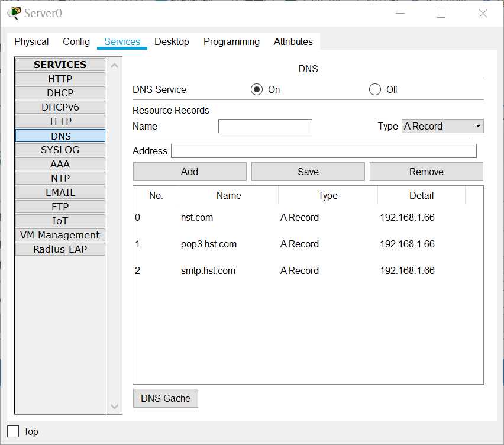Open the FTP service settings
This screenshot has height=445, width=504.
pos(60,207)
